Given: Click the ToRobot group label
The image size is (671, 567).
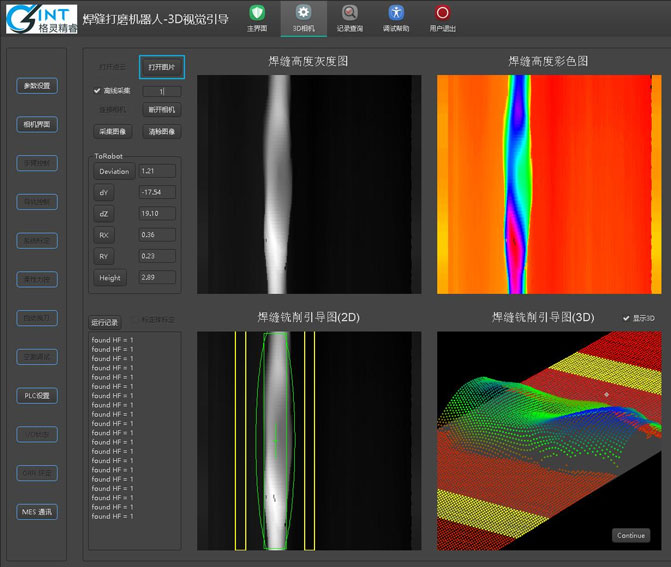Looking at the screenshot, I should (108, 156).
